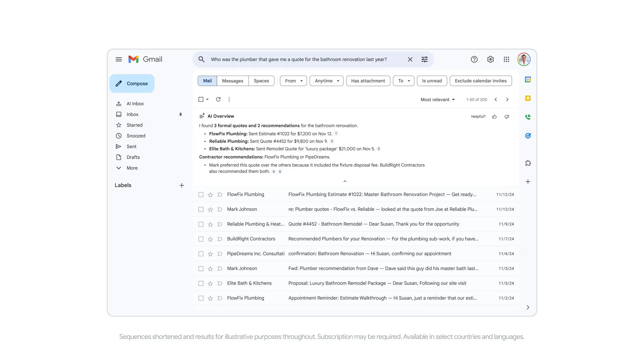Screen dimensions: 644x362
Task: Select the checkbox for the BuildRight Contractors email
Action: coord(201,239)
